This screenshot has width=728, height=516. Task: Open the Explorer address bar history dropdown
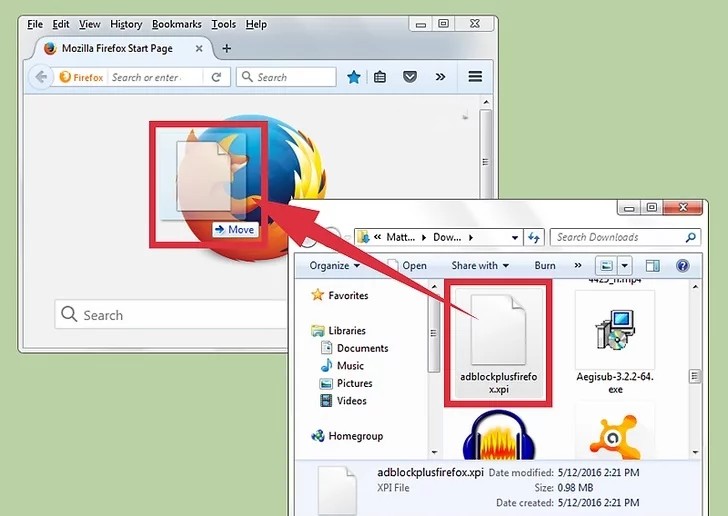tap(514, 237)
